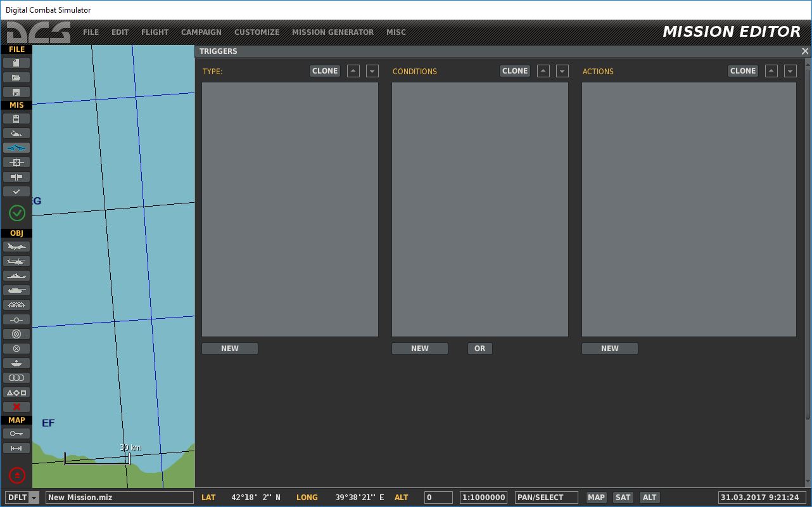Create a NEW trigger under TYPE
Image resolution: width=812 pixels, height=507 pixels.
(x=229, y=348)
